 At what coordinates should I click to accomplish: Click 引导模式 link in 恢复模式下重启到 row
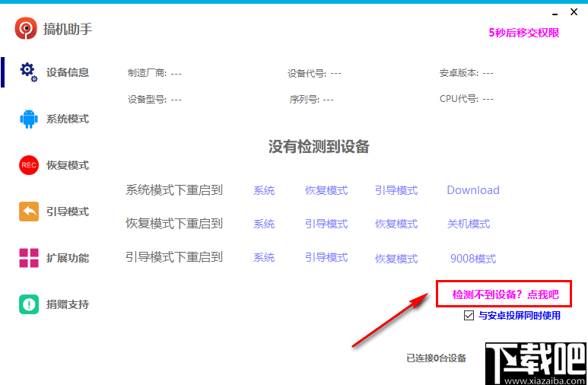tap(326, 224)
